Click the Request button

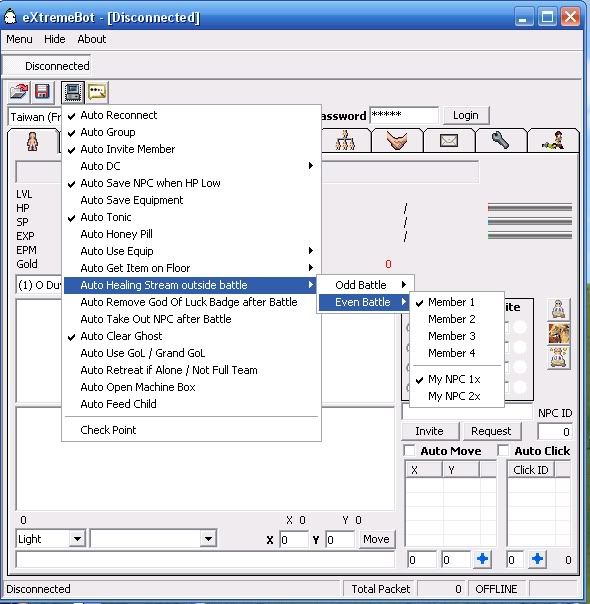(491, 431)
